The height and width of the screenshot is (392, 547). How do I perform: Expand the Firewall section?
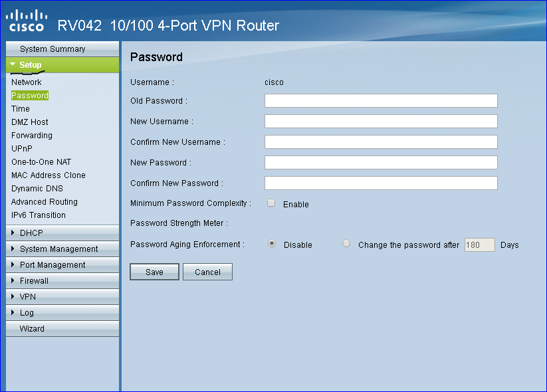(62, 281)
